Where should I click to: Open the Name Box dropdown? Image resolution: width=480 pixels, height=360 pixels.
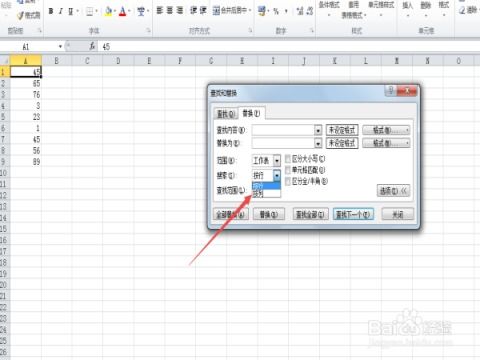pyautogui.click(x=60, y=46)
